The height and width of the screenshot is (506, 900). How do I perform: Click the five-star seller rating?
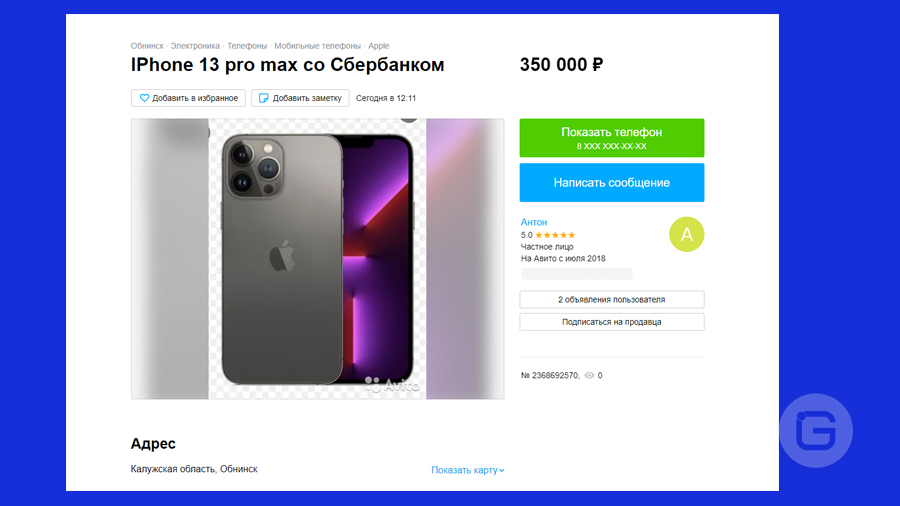pyautogui.click(x=555, y=235)
